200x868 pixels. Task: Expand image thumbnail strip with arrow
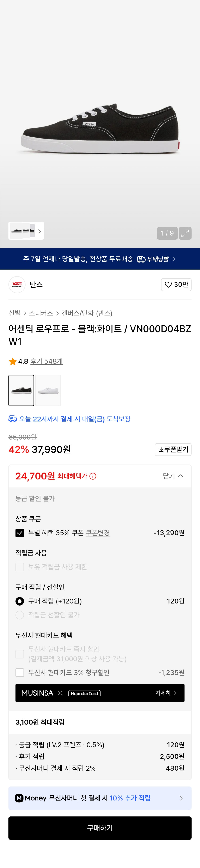coord(39,231)
